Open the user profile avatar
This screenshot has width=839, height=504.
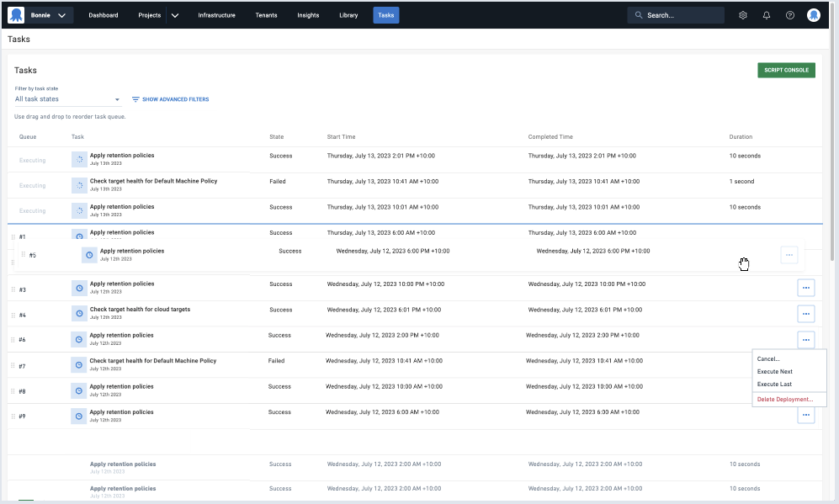tap(814, 15)
